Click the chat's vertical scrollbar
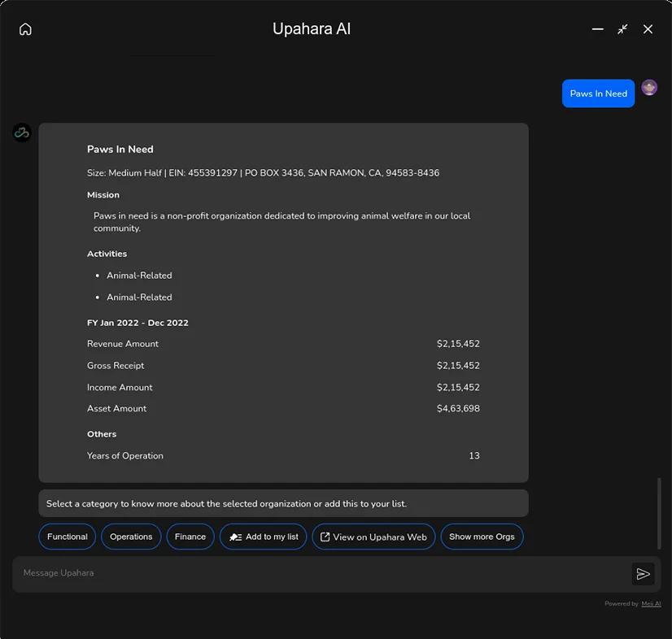The height and width of the screenshot is (639, 672). (659, 514)
